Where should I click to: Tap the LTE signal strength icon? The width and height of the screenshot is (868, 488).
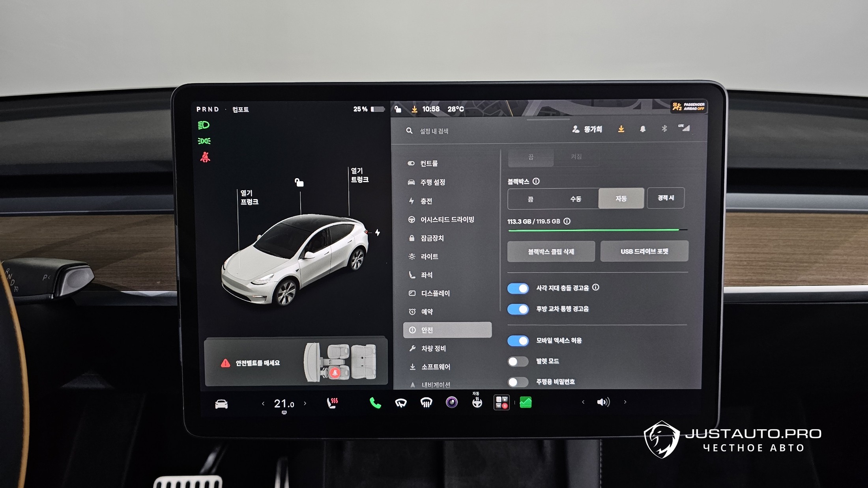click(x=684, y=128)
